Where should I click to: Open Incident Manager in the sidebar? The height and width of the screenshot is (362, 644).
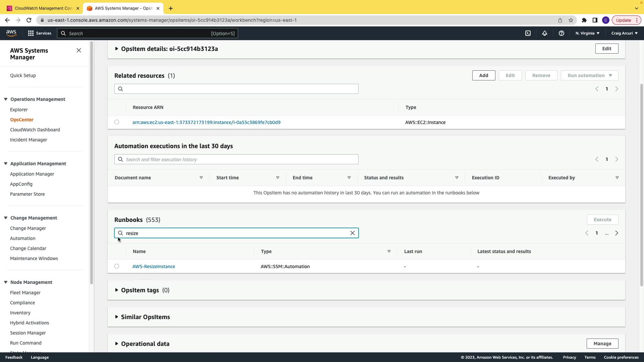[x=29, y=140]
